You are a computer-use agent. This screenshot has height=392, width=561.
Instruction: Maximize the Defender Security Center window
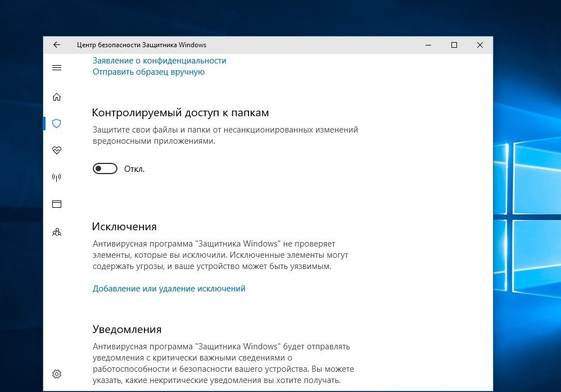[454, 45]
